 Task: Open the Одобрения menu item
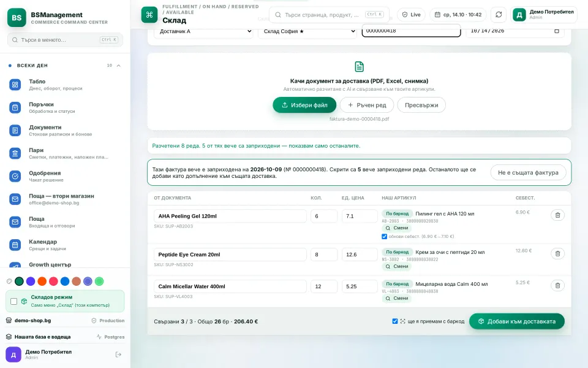click(x=66, y=176)
